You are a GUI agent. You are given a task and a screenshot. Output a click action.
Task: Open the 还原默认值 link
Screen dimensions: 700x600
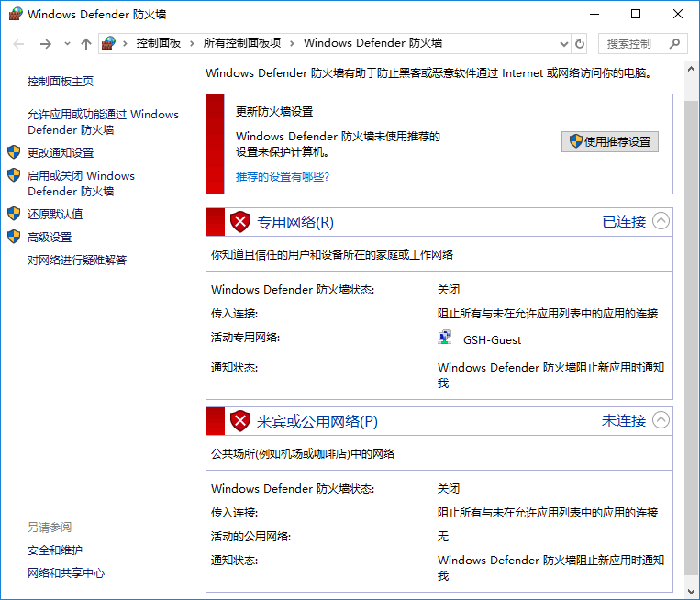tap(55, 214)
